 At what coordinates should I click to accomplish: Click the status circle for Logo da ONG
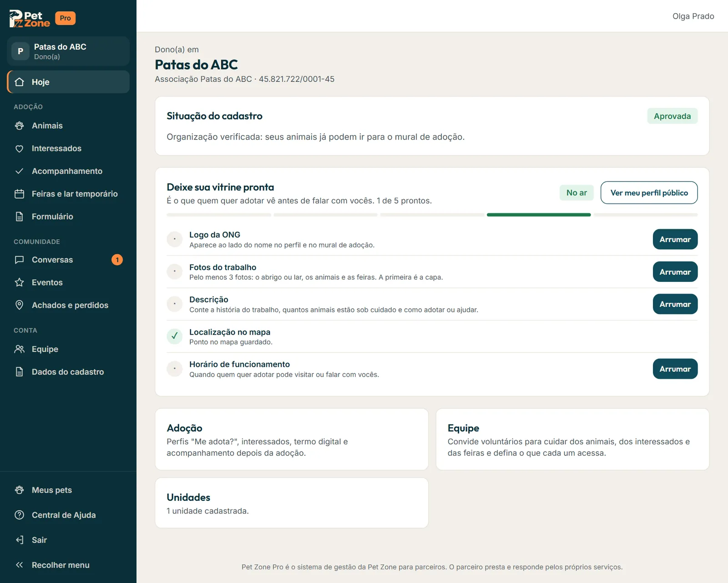(174, 239)
